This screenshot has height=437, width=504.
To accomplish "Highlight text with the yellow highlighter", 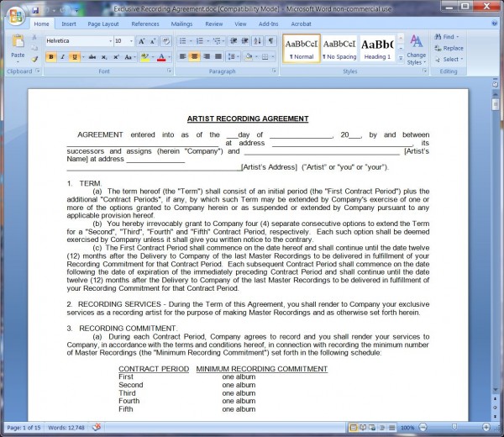I will pos(144,57).
